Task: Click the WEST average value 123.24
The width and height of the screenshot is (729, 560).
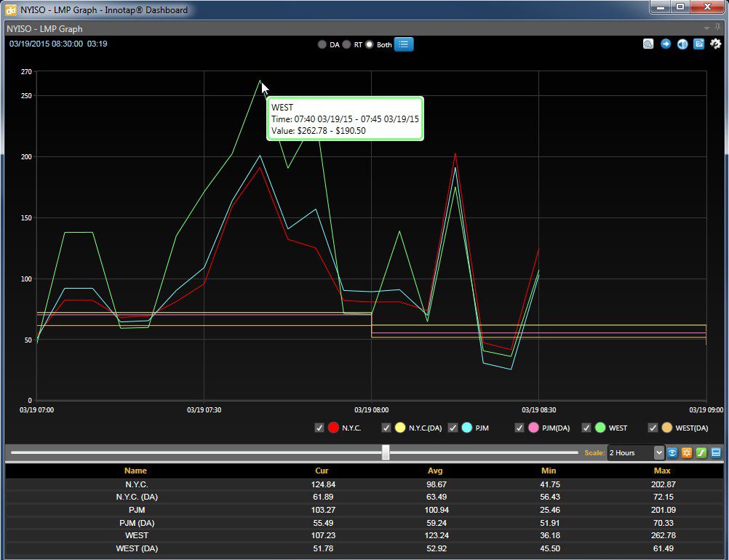Action: point(437,535)
